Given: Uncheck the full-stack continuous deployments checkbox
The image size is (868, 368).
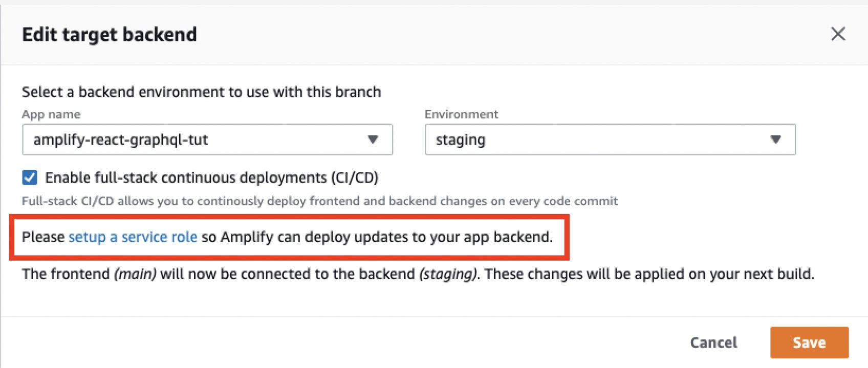Looking at the screenshot, I should (x=30, y=178).
